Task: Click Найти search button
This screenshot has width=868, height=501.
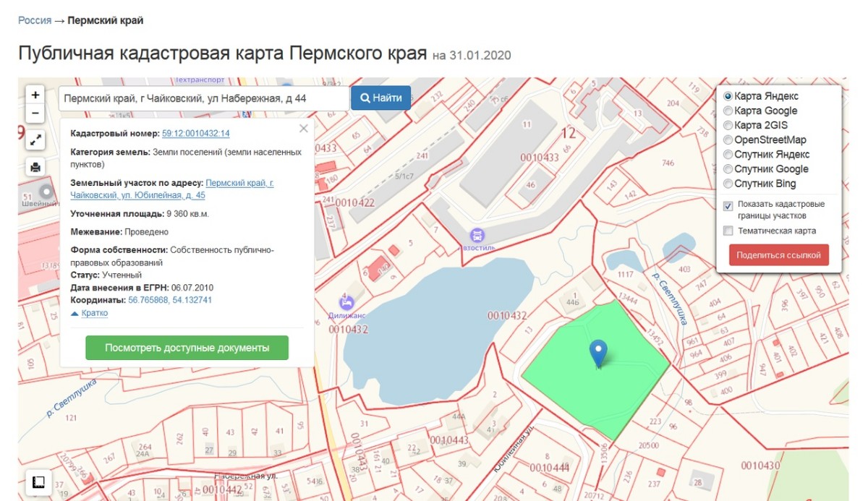Action: pos(380,98)
